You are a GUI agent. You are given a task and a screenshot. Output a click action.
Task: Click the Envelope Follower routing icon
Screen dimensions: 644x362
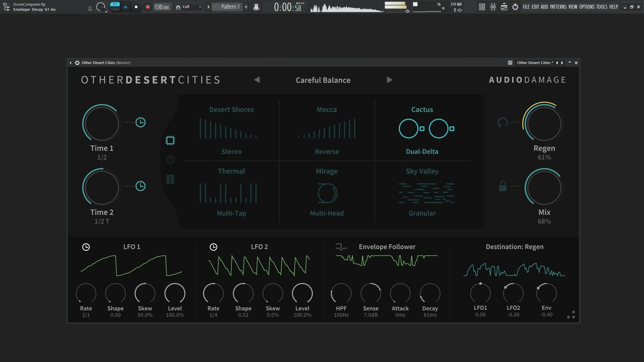coord(341,247)
